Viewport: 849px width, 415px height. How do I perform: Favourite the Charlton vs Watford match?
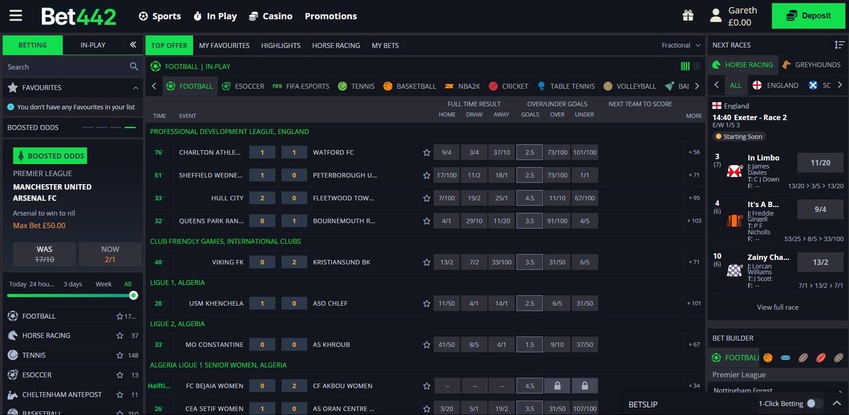coord(426,152)
